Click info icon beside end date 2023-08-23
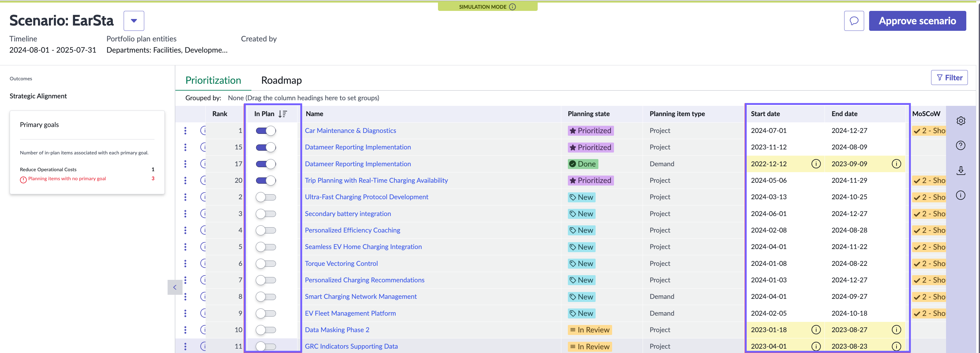 point(896,346)
